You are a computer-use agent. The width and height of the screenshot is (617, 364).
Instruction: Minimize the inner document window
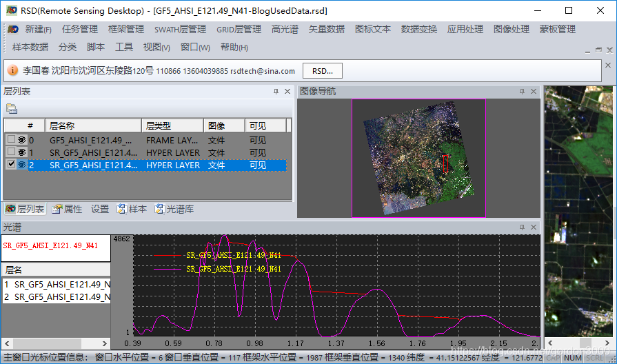[x=587, y=51]
